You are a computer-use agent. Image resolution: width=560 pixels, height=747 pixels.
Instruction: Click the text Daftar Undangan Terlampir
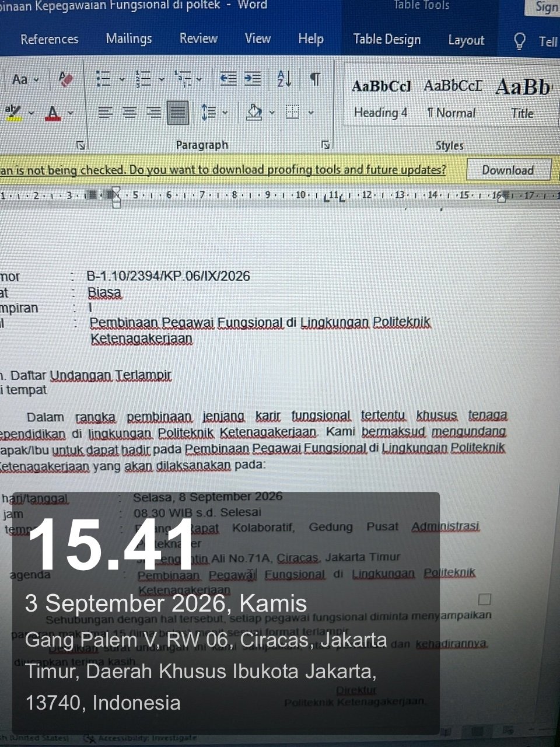91,375
